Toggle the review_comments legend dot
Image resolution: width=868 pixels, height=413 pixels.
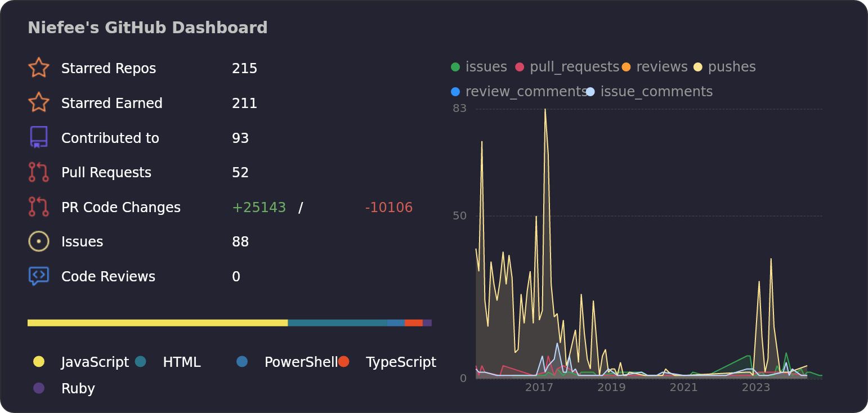(x=455, y=92)
